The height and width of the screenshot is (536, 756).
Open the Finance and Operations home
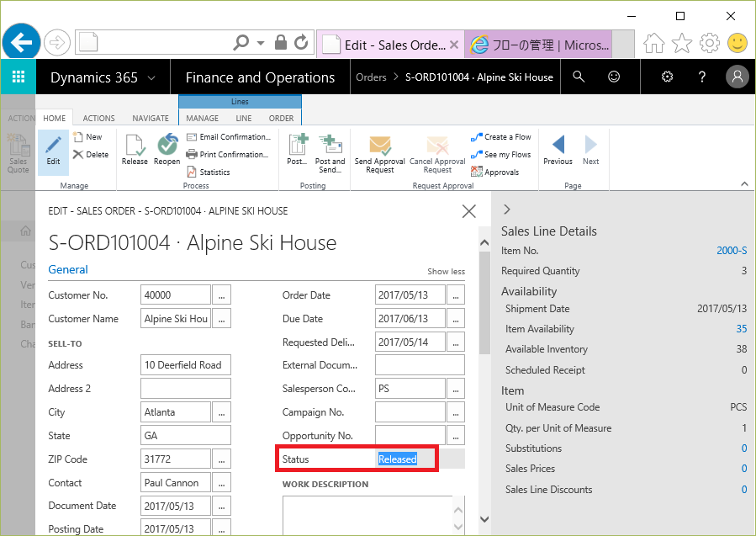260,77
